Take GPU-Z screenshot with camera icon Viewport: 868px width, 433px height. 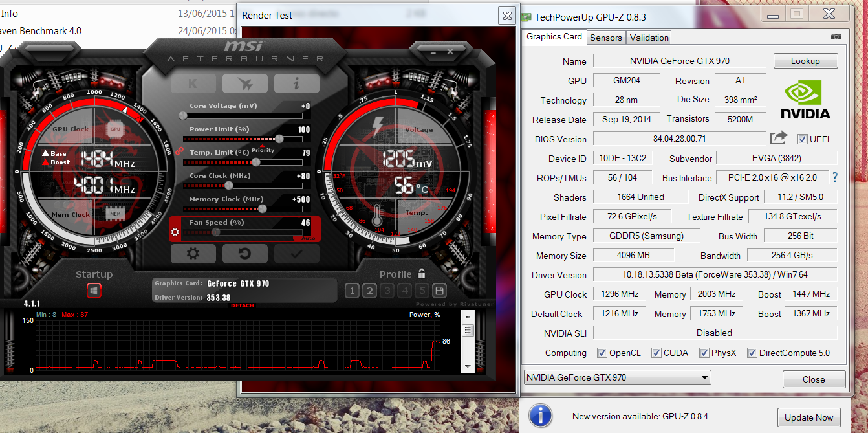tap(836, 37)
